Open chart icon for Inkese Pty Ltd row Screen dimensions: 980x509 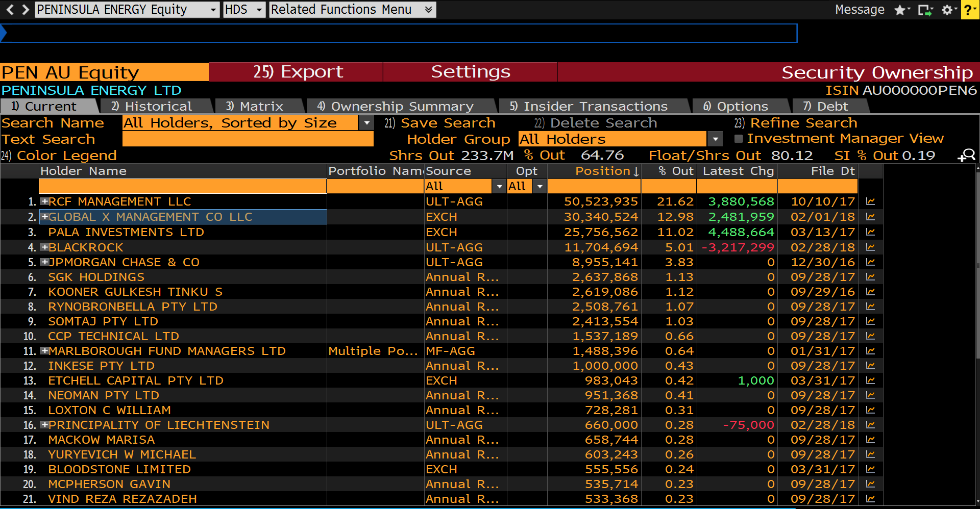click(870, 366)
